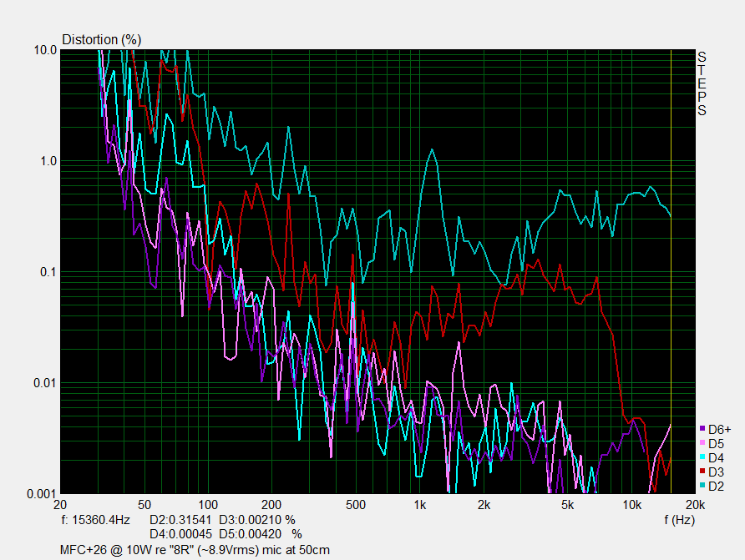Click the 20 frequency tick label
The image size is (745, 560).
60,505
